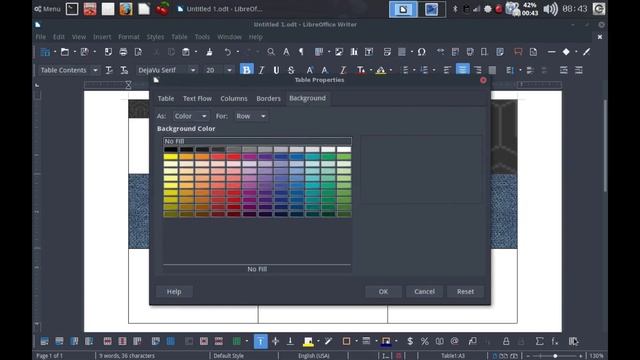Select the No Fill option above palette
This screenshot has width=640, height=360.
click(x=257, y=141)
